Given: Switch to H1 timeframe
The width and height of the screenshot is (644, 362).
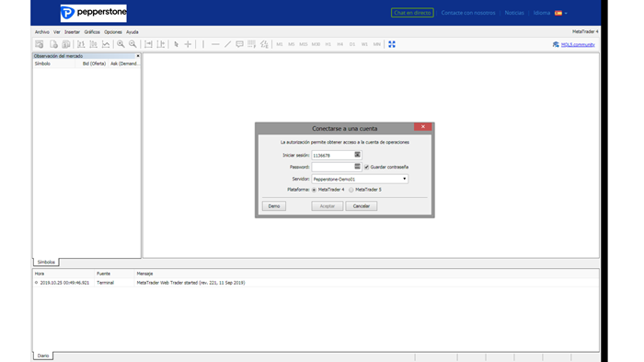Looking at the screenshot, I should click(328, 44).
